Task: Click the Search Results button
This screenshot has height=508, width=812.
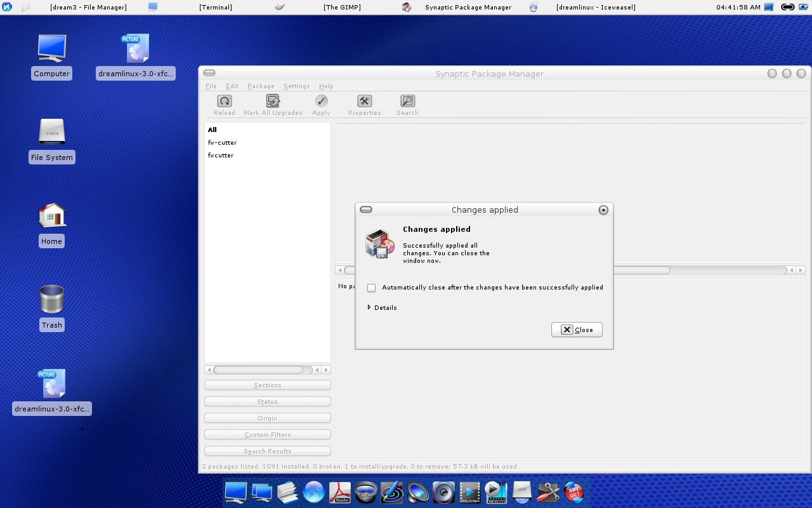Action: click(x=267, y=451)
